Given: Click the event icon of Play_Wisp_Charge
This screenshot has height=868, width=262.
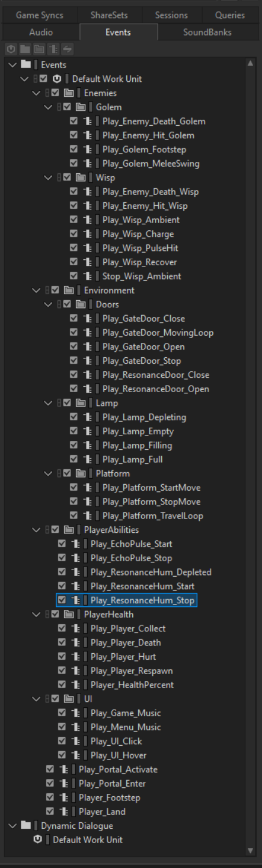Looking at the screenshot, I should pyautogui.click(x=87, y=234).
